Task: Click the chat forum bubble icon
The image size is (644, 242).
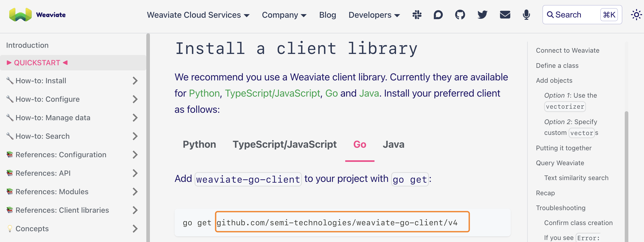Action: (438, 15)
